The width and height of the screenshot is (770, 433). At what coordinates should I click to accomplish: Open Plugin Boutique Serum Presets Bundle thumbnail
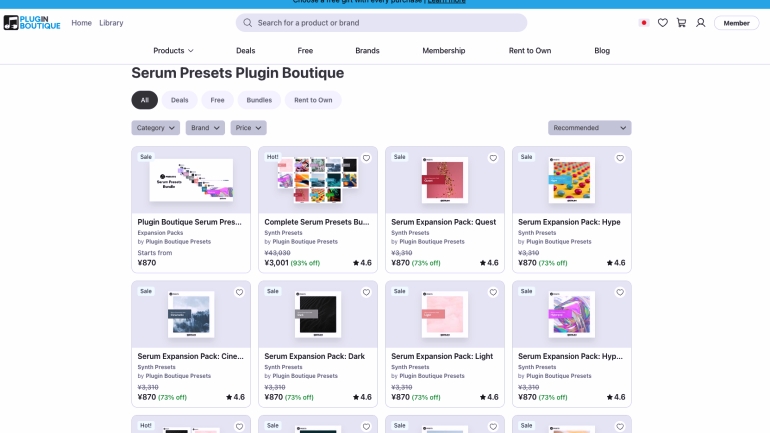pos(191,180)
